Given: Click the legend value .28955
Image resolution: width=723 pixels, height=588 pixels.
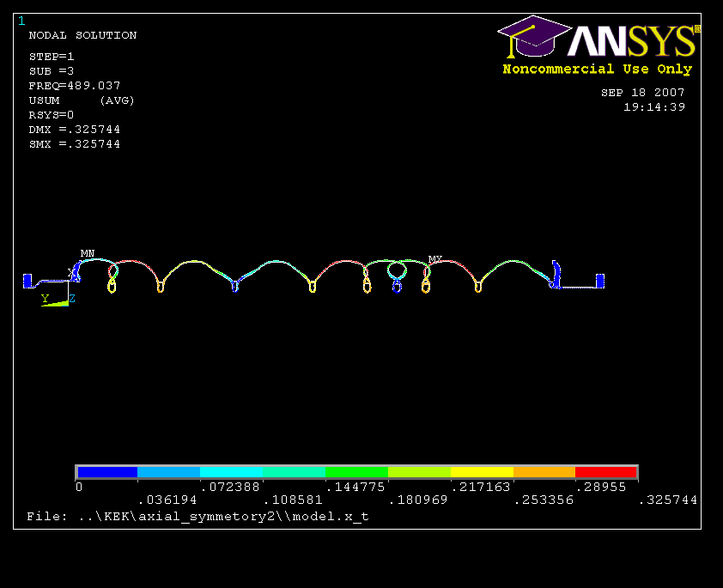Looking at the screenshot, I should tap(601, 487).
